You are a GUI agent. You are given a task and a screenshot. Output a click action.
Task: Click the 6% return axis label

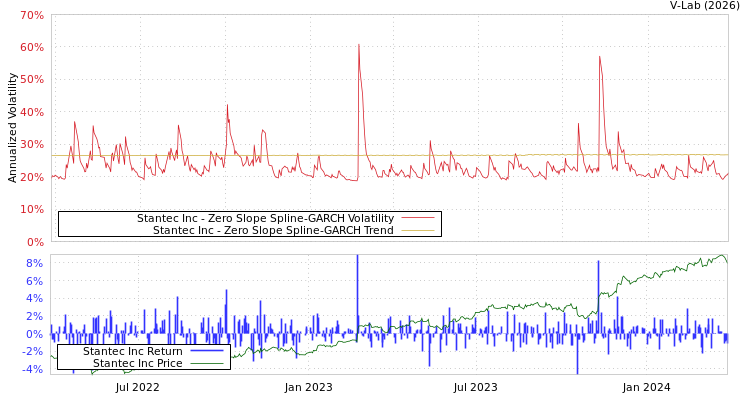tap(34, 281)
